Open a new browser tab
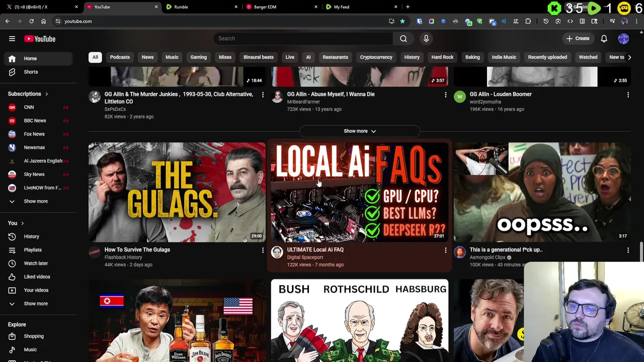 point(408,7)
